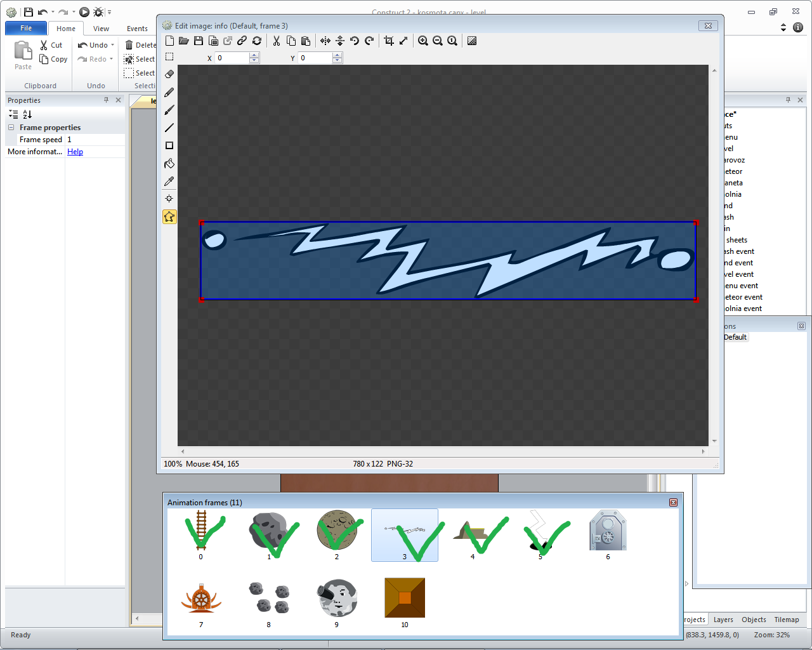Switch to the View ribbon tab

(x=101, y=29)
